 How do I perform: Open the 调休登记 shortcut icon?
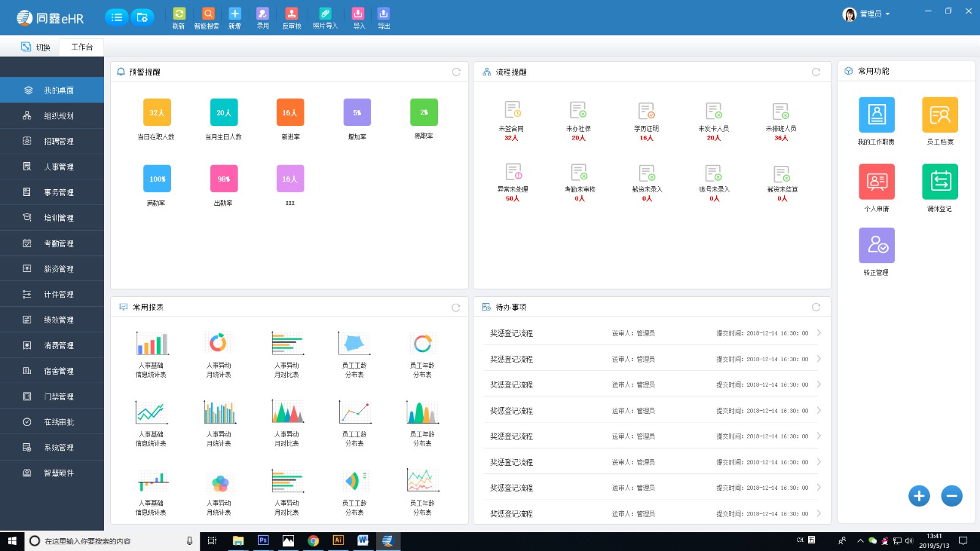click(x=940, y=182)
